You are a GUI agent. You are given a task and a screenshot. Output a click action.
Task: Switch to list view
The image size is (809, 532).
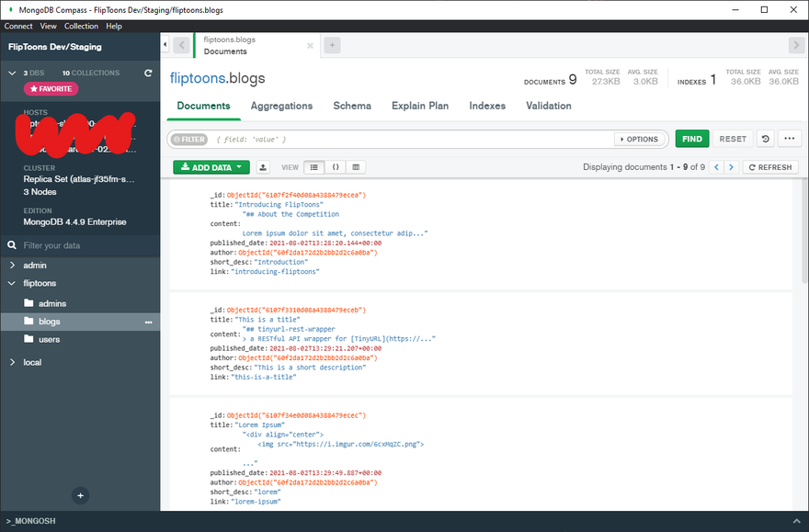pyautogui.click(x=314, y=167)
